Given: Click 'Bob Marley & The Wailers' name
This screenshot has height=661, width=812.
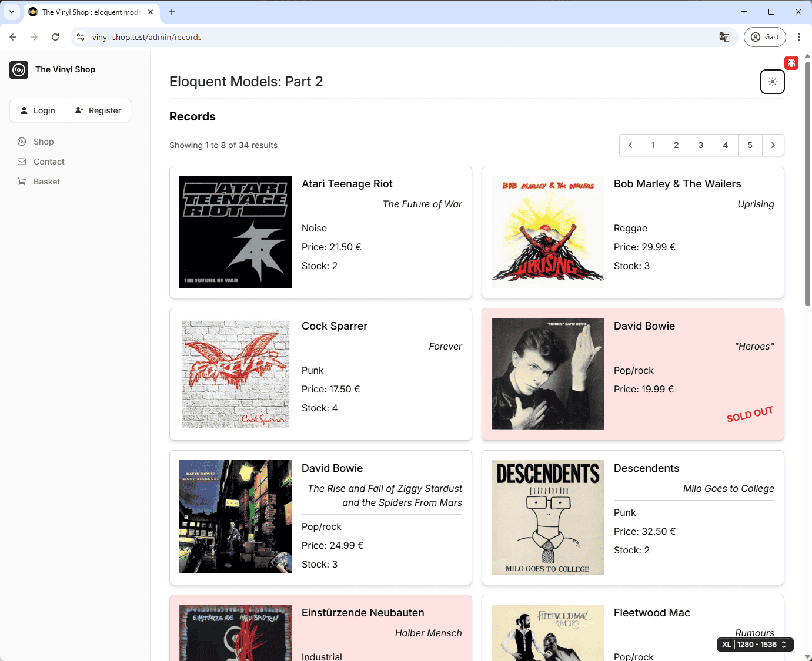Looking at the screenshot, I should [677, 184].
